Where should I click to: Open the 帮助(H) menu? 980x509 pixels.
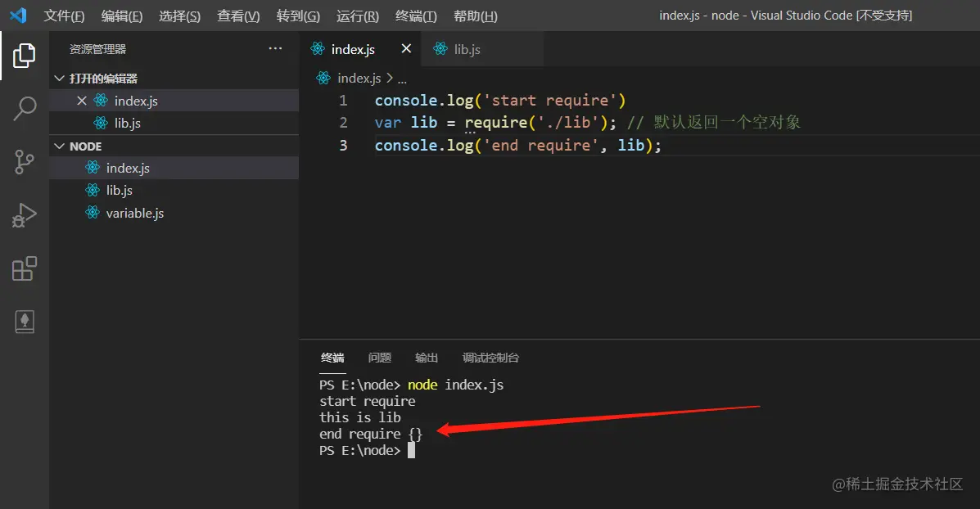click(476, 16)
